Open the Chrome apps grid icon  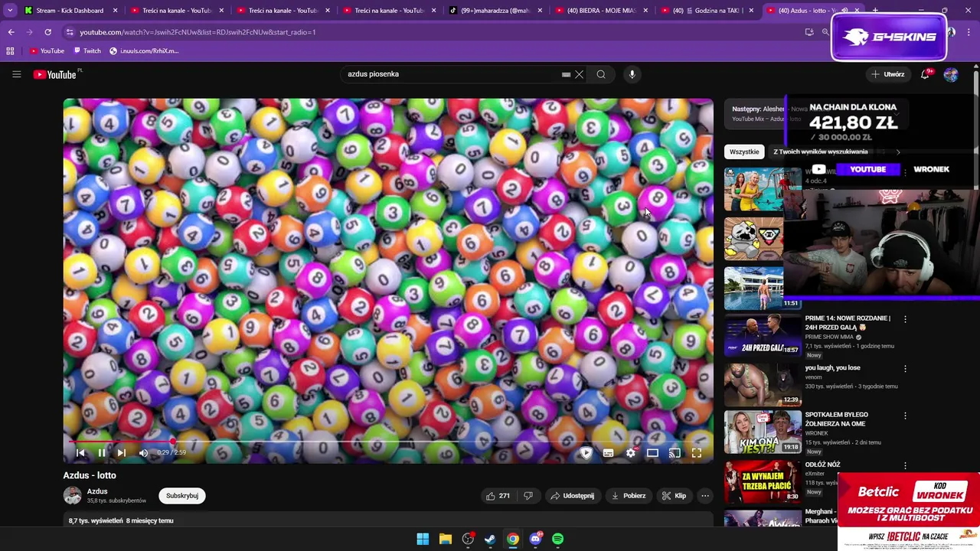[x=10, y=51]
